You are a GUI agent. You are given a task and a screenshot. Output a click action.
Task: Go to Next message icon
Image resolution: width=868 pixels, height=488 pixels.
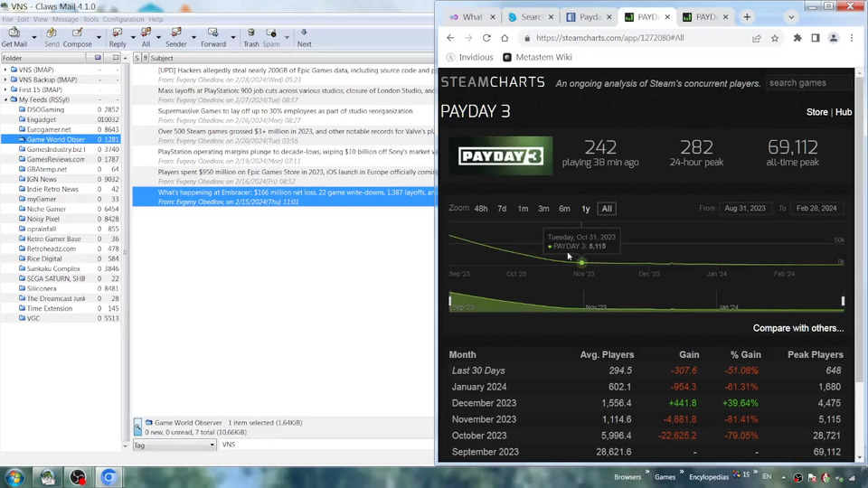point(304,37)
